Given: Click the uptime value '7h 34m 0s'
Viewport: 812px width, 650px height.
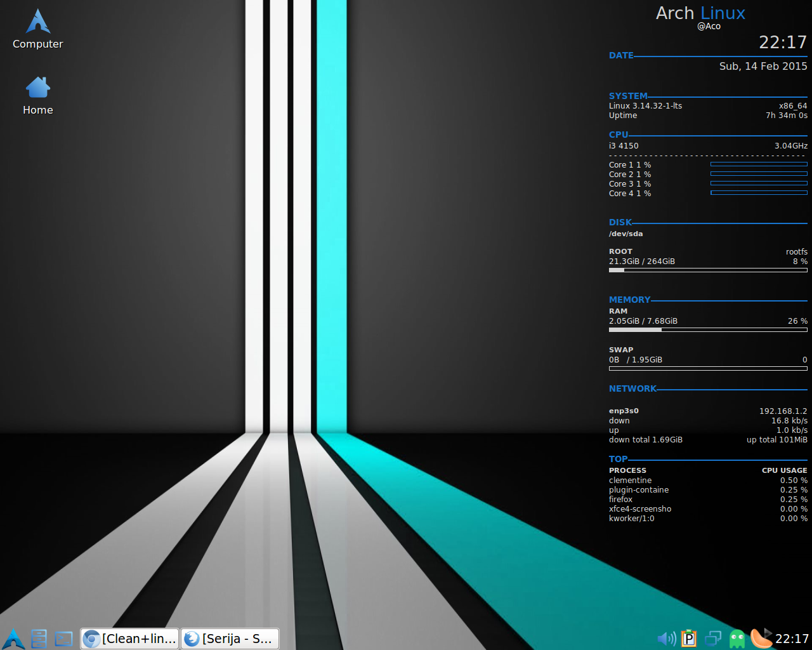Looking at the screenshot, I should coord(787,116).
